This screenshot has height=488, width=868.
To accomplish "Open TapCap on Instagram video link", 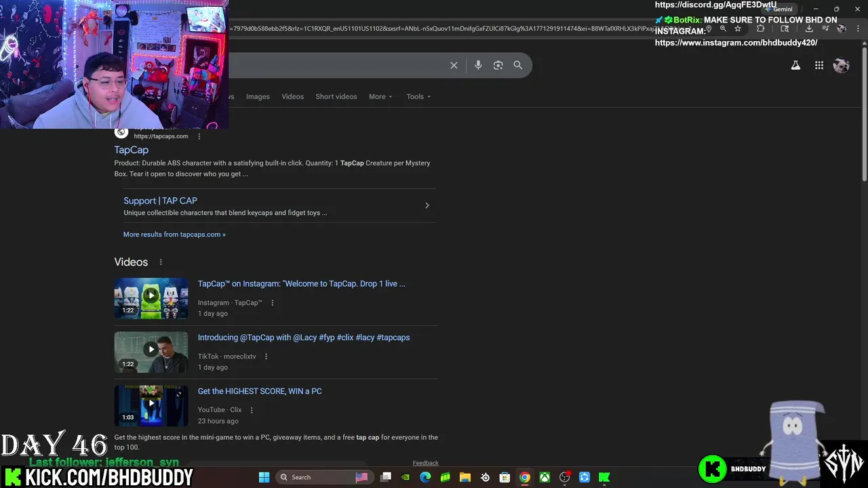I will (x=302, y=284).
